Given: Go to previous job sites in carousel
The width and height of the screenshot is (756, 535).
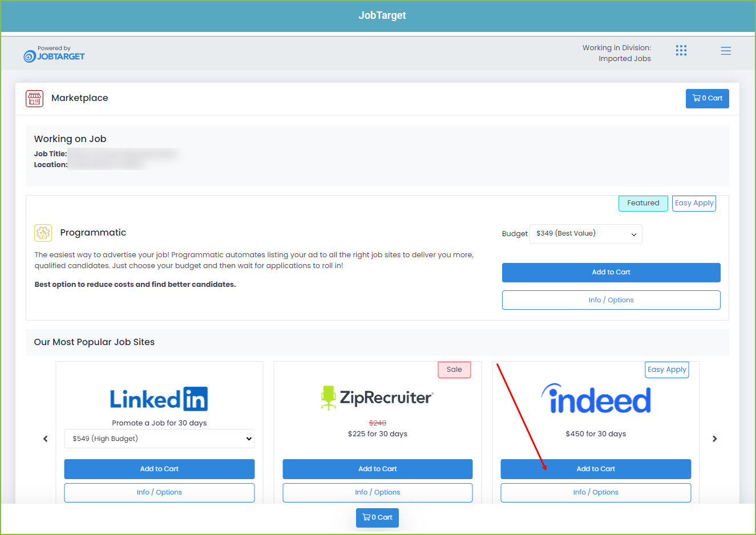Looking at the screenshot, I should click(46, 439).
